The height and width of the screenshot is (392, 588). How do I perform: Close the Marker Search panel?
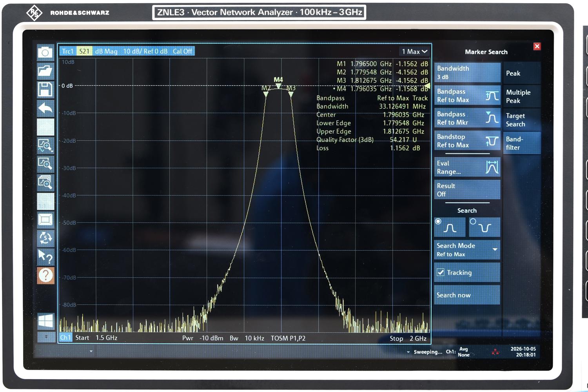click(537, 46)
